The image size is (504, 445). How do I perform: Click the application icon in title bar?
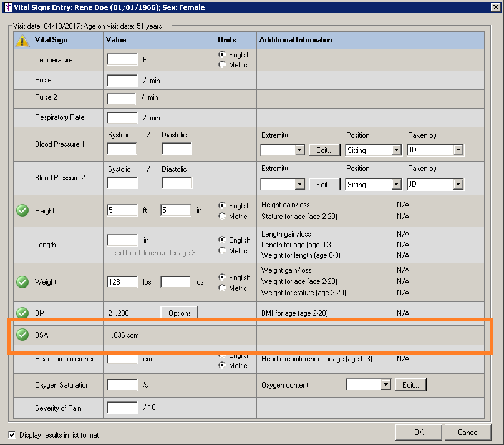click(x=7, y=7)
